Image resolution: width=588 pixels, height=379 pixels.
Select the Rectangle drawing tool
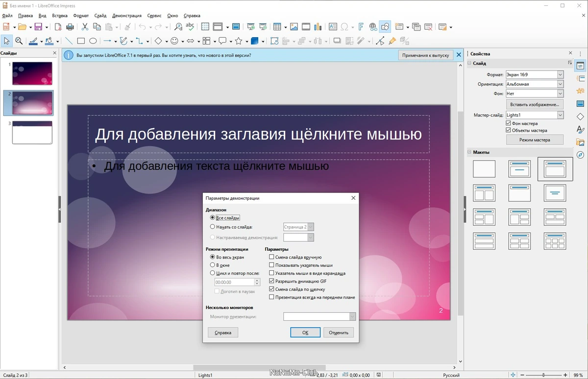(x=81, y=41)
